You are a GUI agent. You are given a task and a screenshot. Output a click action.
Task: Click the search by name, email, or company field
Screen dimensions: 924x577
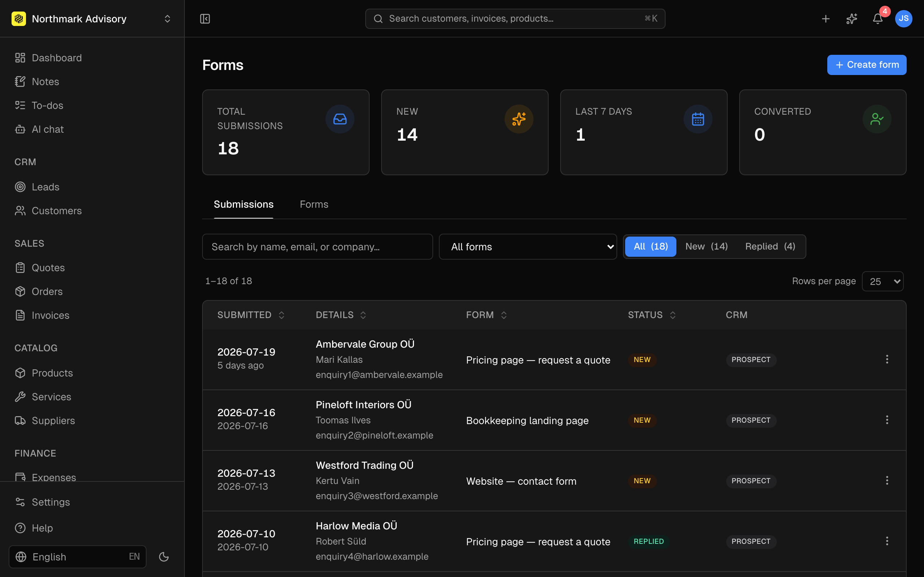[317, 247]
